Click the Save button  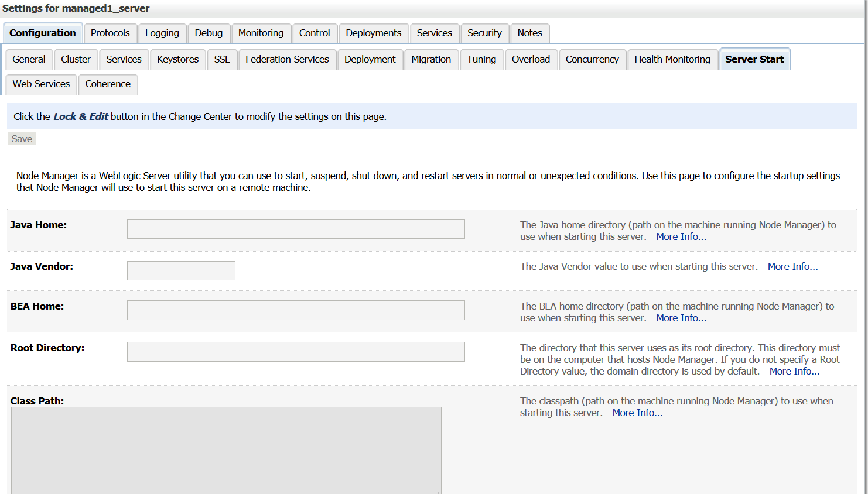22,139
